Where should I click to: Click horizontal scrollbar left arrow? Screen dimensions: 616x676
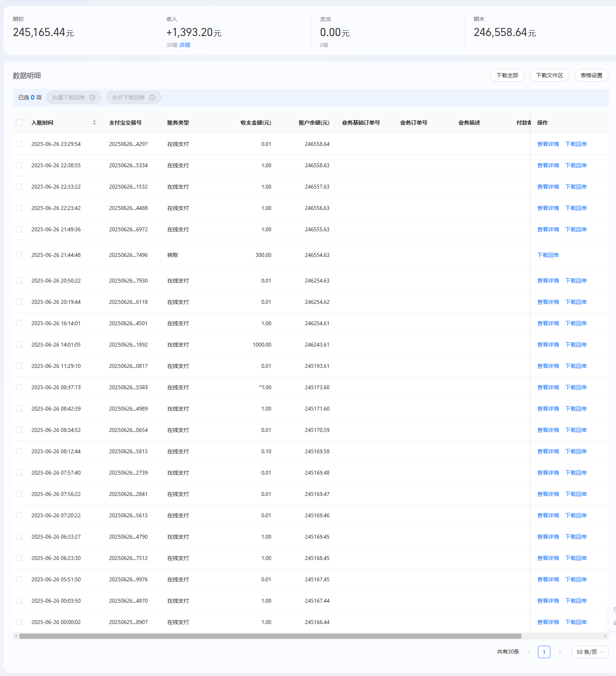pos(16,636)
